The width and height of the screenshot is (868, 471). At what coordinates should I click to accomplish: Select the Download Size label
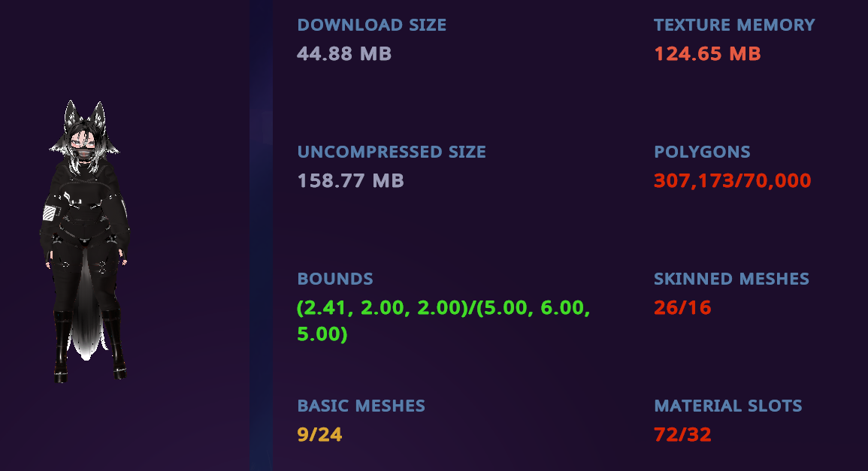pyautogui.click(x=371, y=25)
